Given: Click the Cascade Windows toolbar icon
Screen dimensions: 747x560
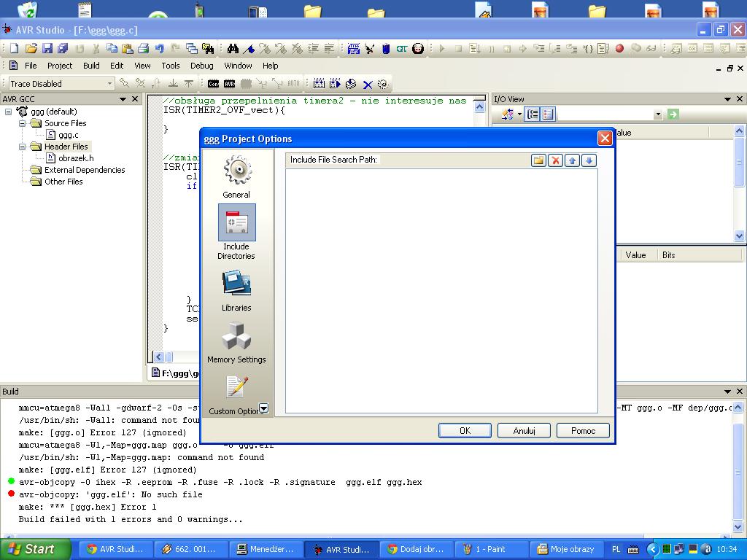Looking at the screenshot, I should (192, 48).
